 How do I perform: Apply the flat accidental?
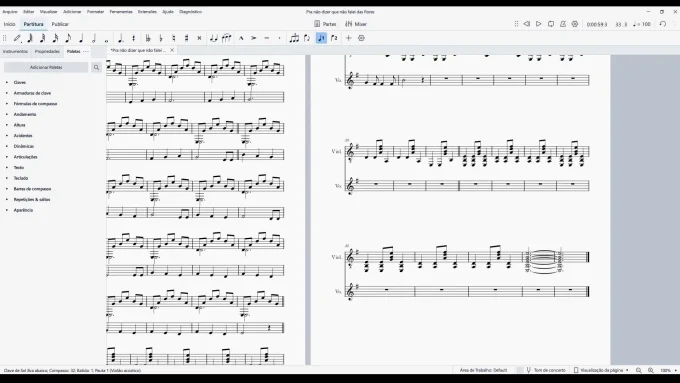[161, 38]
